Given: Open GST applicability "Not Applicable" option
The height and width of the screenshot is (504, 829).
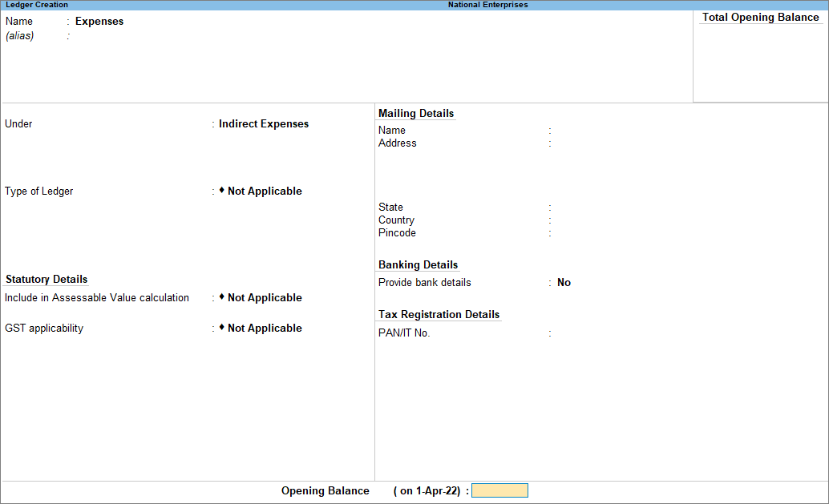Looking at the screenshot, I should tap(265, 328).
